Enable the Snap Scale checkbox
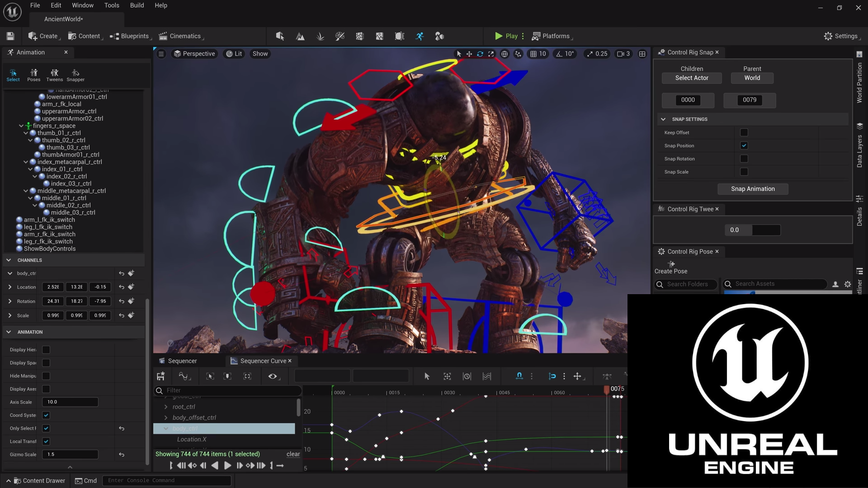Image resolution: width=868 pixels, height=488 pixels. 744,172
